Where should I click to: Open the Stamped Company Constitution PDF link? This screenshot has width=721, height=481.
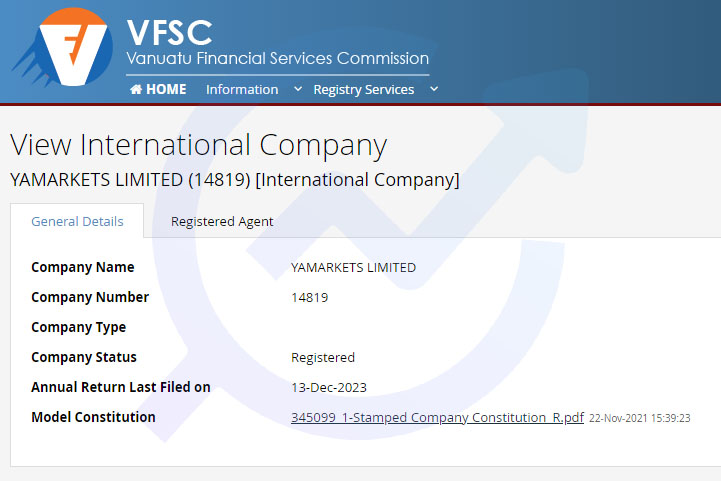tap(437, 418)
